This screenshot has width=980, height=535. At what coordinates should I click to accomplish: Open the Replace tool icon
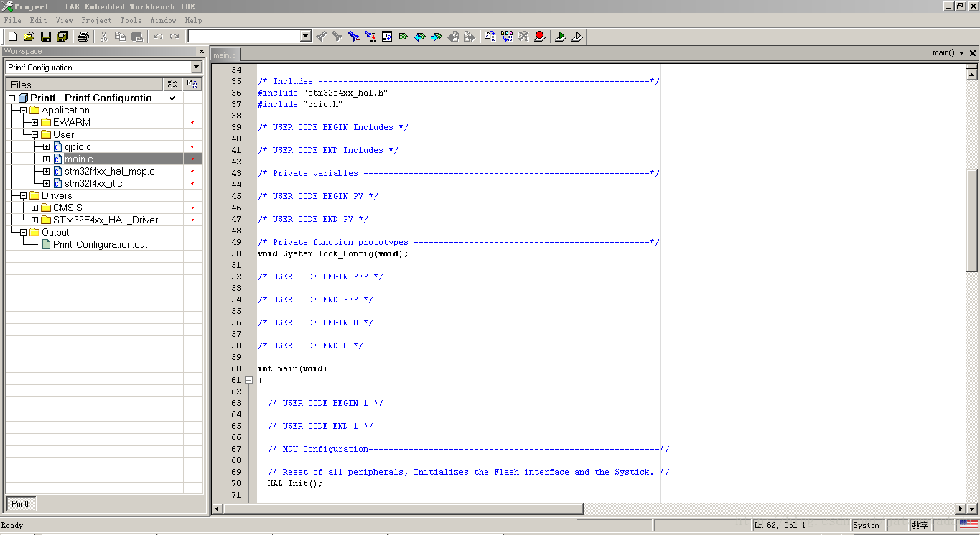[x=370, y=36]
